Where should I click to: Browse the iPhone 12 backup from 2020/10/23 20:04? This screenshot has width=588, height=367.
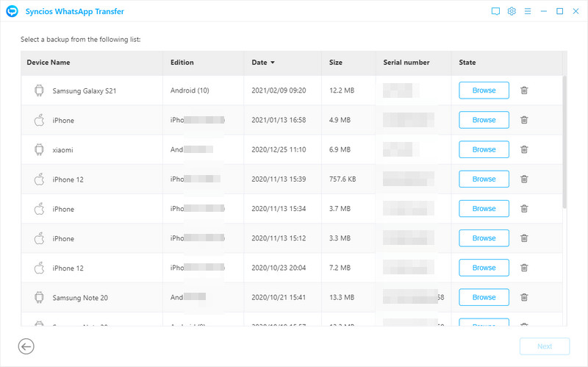(484, 268)
